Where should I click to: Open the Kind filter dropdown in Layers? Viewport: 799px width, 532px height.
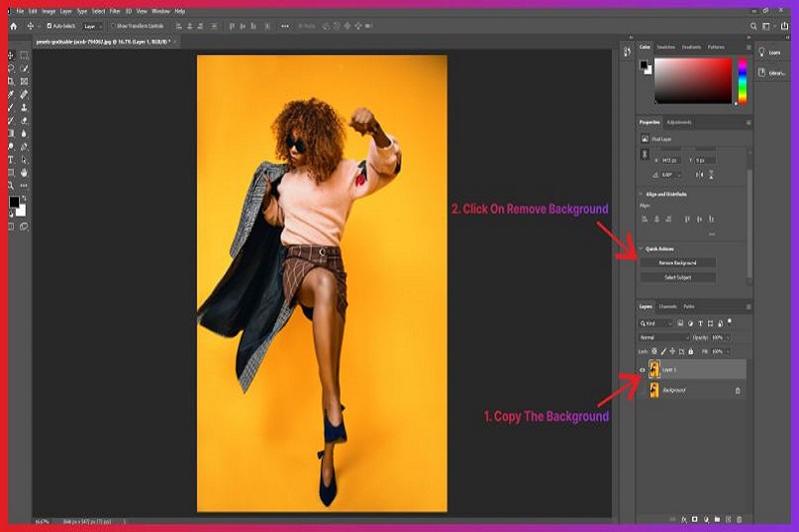coord(656,323)
